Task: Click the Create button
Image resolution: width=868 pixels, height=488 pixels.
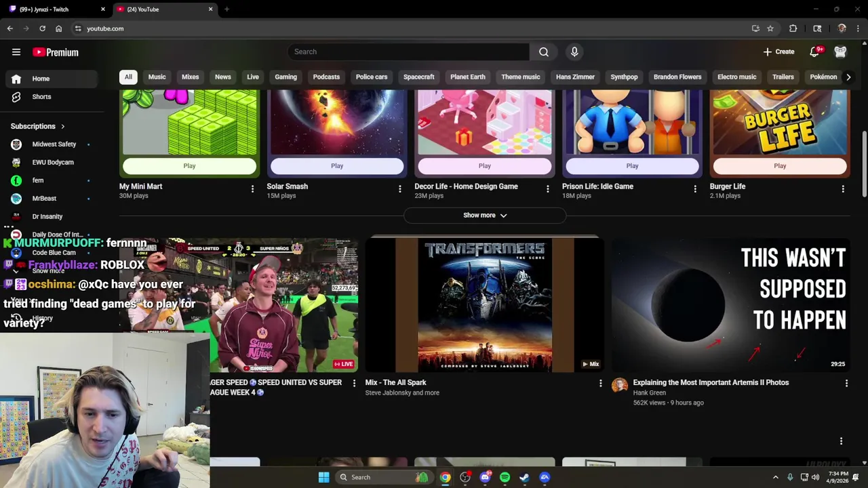Action: (778, 52)
